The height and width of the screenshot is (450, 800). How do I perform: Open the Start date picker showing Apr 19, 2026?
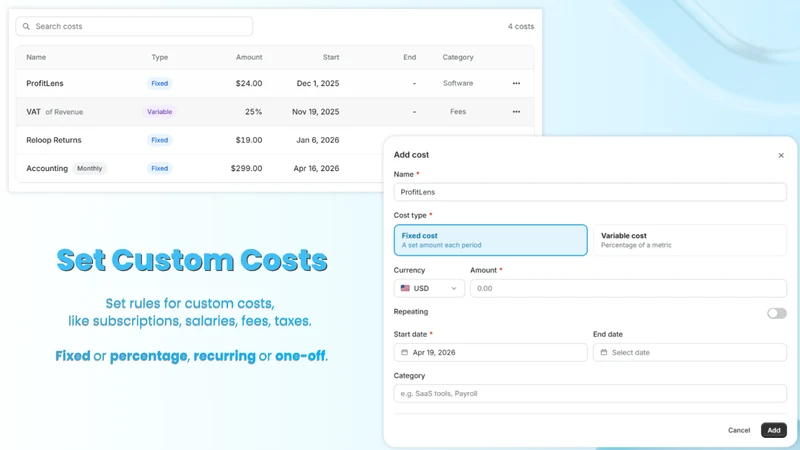pos(490,353)
